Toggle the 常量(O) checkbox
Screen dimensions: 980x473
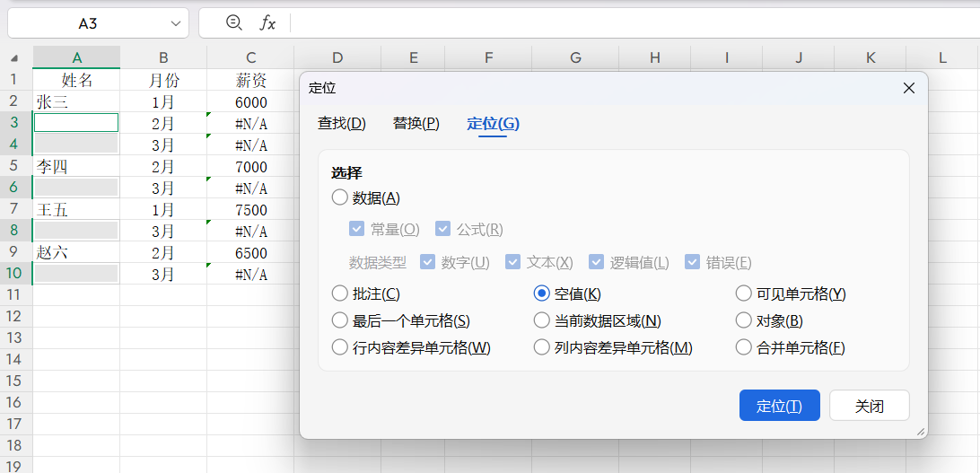357,229
